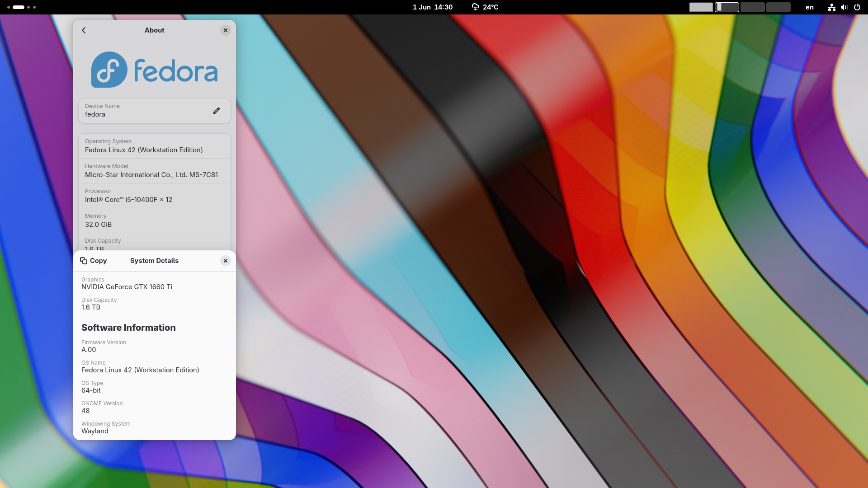Click the back arrow in About header
Screen dimensions: 868x488
84,30
